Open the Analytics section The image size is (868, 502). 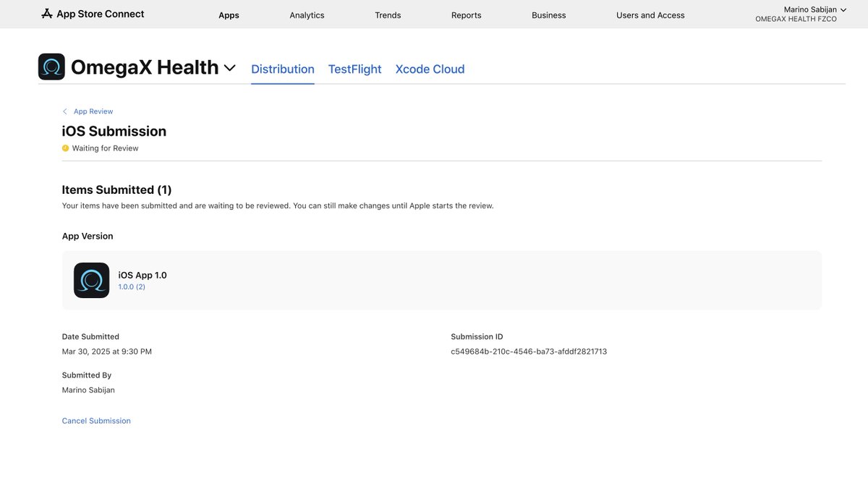pyautogui.click(x=307, y=15)
